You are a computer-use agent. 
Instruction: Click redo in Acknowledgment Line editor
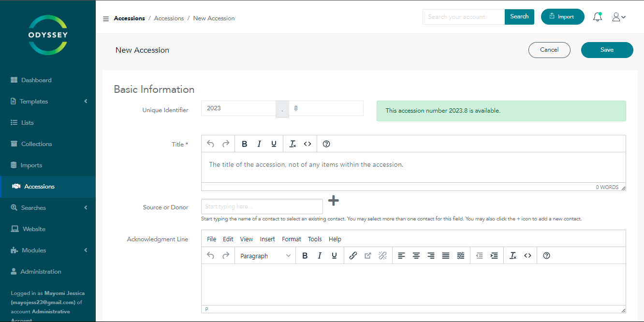coord(225,256)
